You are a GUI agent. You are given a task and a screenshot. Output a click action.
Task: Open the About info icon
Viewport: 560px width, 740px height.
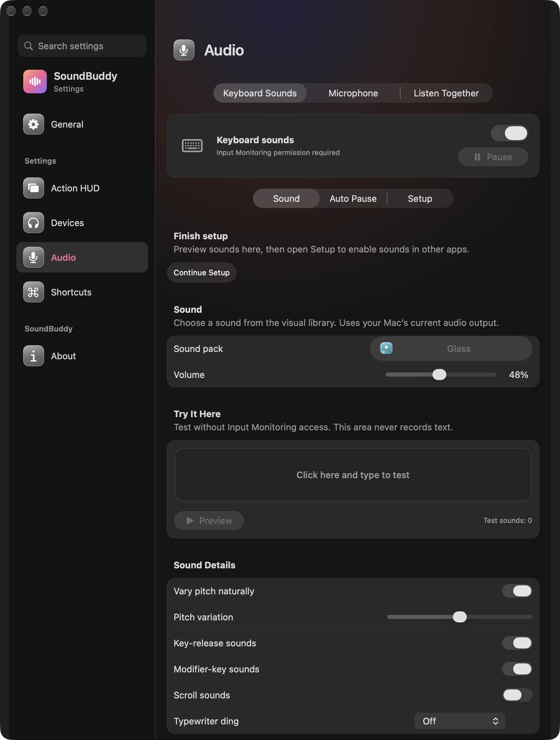coord(34,356)
